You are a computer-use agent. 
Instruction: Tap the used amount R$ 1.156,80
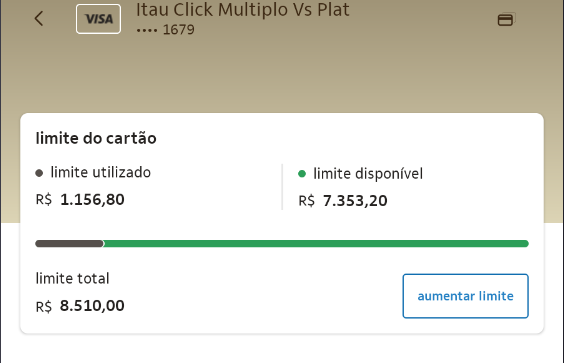80,200
